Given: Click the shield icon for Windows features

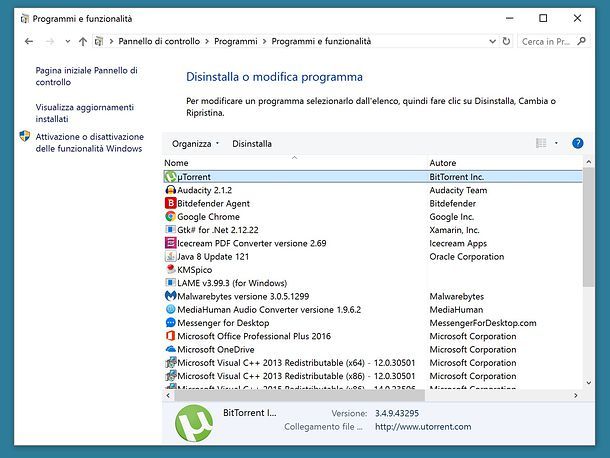Looking at the screenshot, I should click(x=25, y=136).
